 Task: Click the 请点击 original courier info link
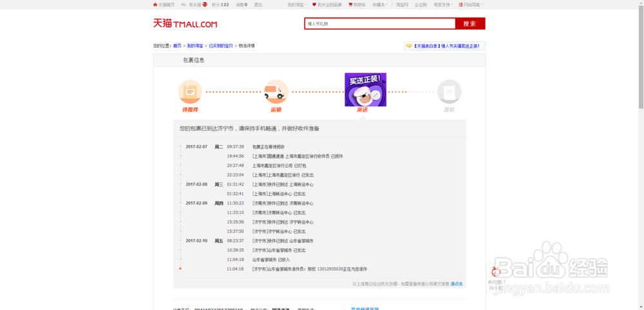457,284
